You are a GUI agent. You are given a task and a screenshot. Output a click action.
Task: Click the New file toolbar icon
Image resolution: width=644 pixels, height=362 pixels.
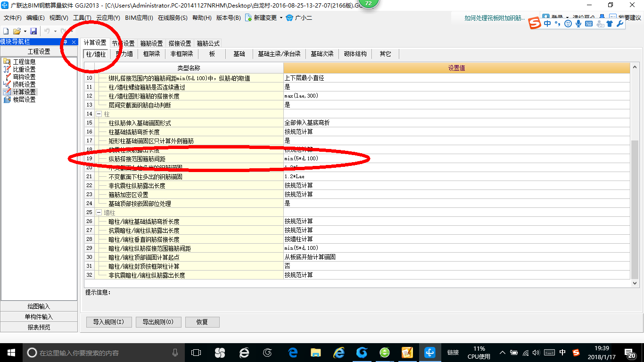pos(6,31)
